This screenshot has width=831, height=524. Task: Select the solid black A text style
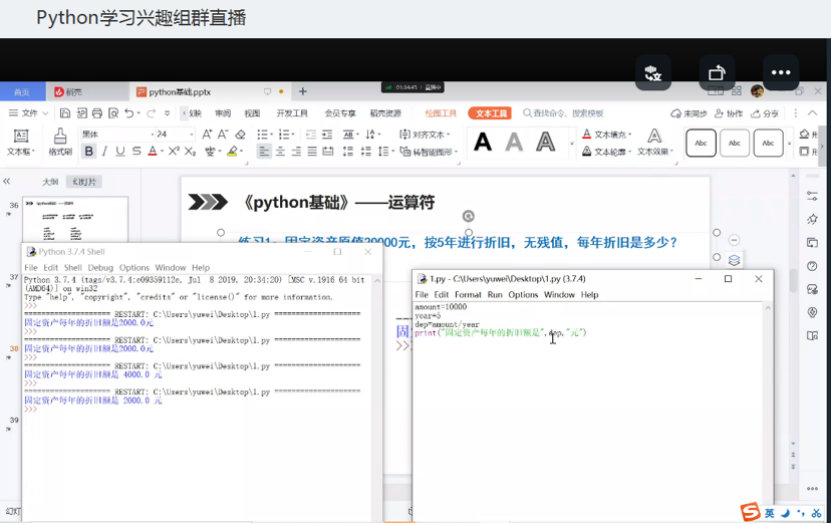[x=482, y=143]
